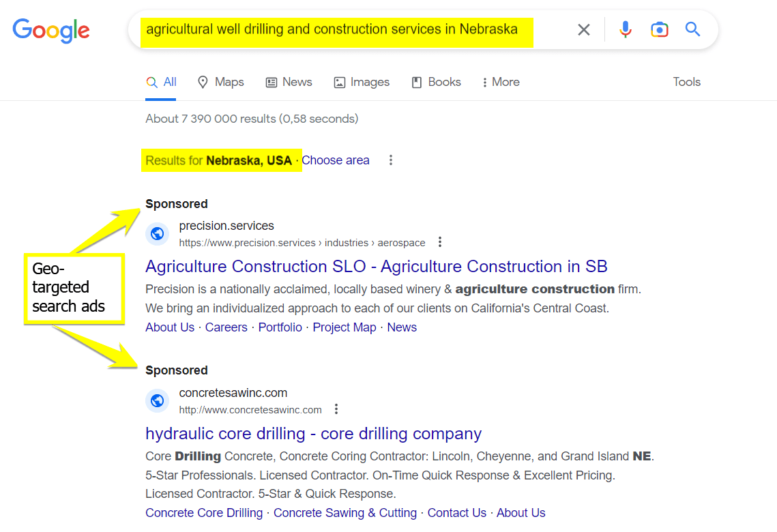Switch to the Books tab
The width and height of the screenshot is (777, 532).
436,83
